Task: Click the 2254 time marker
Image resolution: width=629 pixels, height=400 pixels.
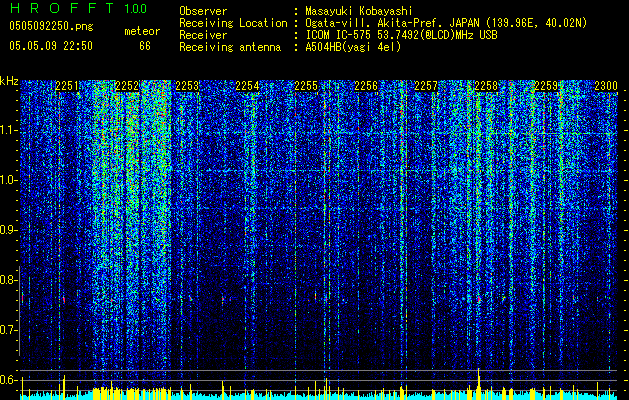Action: (x=247, y=86)
